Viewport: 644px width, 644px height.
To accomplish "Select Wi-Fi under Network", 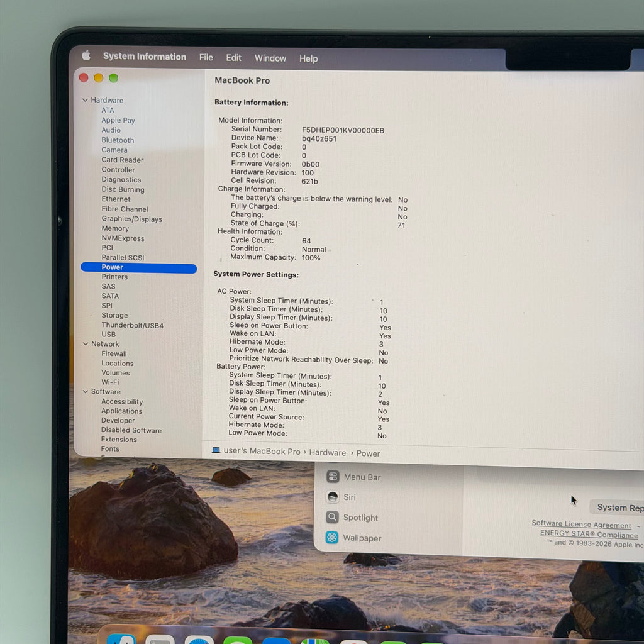I will tap(110, 382).
